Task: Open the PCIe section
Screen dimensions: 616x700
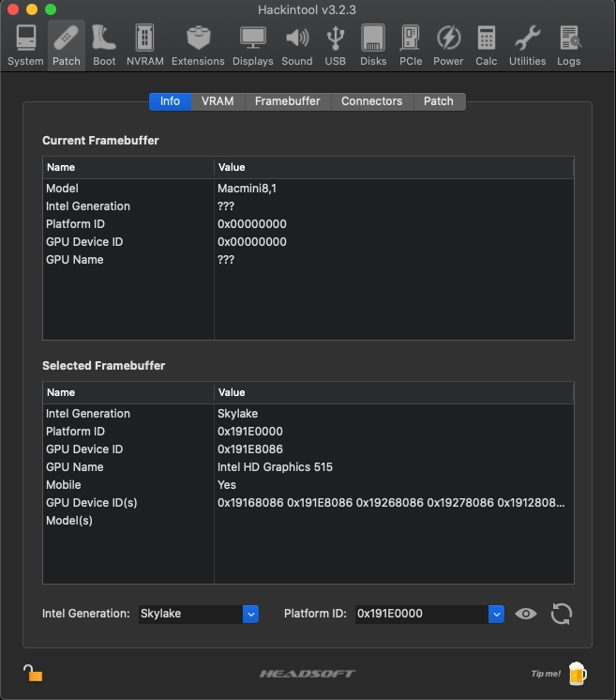Action: click(x=411, y=45)
